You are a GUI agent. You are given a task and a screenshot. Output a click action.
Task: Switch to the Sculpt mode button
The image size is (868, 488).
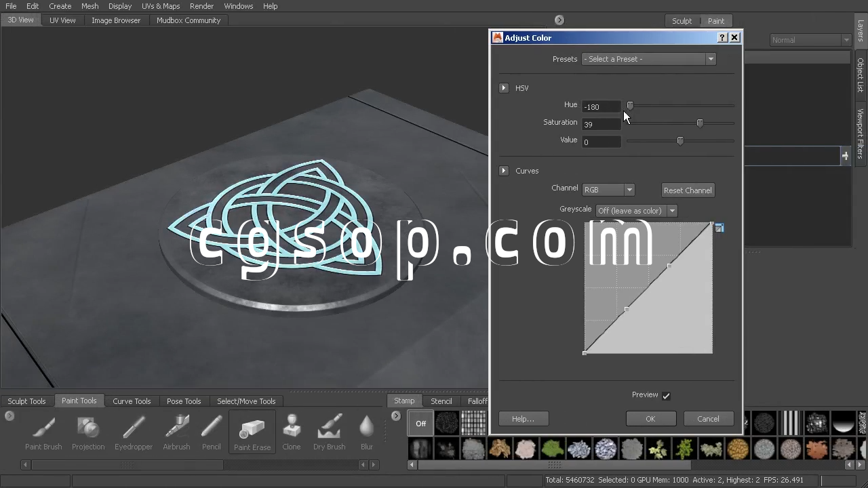[x=682, y=21]
